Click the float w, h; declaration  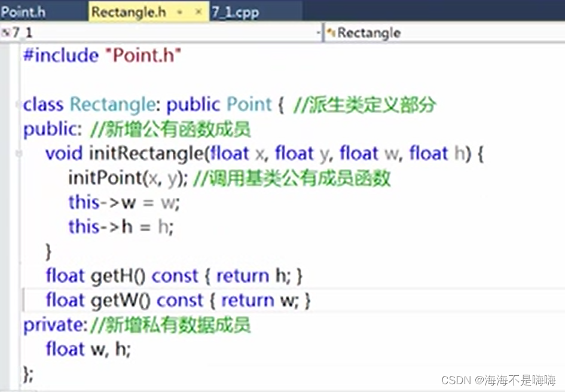pos(88,349)
